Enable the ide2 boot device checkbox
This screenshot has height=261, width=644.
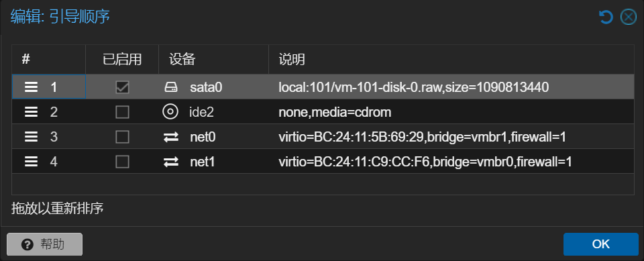tap(122, 112)
